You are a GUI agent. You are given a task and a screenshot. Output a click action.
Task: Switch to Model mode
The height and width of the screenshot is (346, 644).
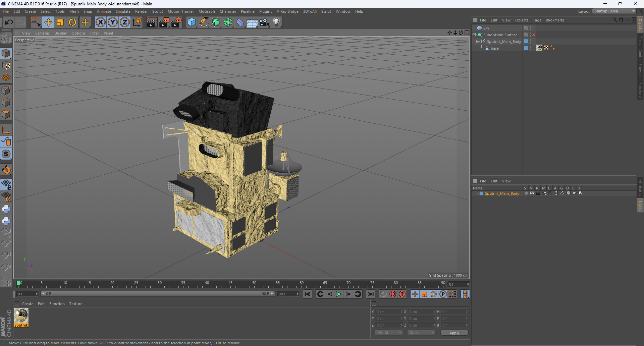[x=6, y=53]
